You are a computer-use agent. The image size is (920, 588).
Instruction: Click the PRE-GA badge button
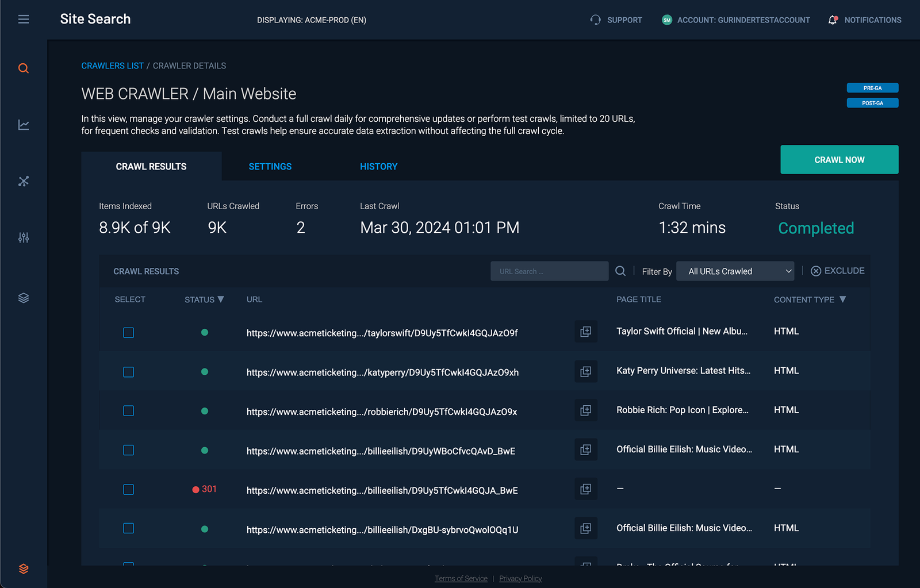click(872, 88)
